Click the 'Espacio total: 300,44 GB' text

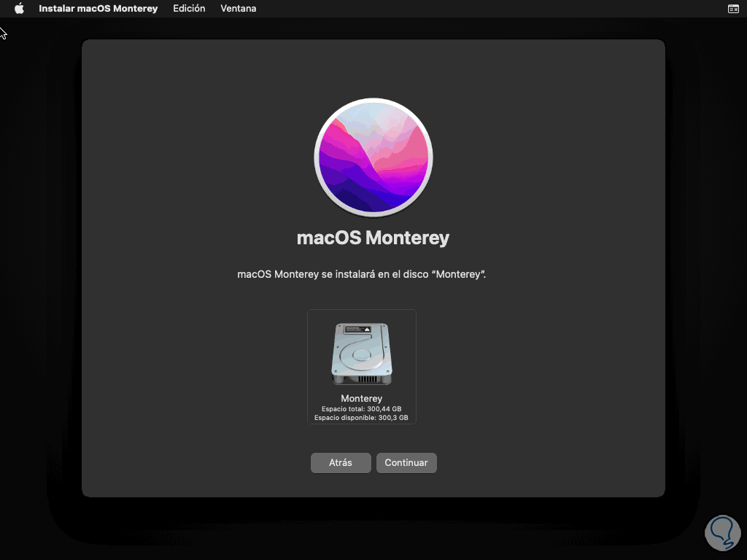click(x=362, y=408)
